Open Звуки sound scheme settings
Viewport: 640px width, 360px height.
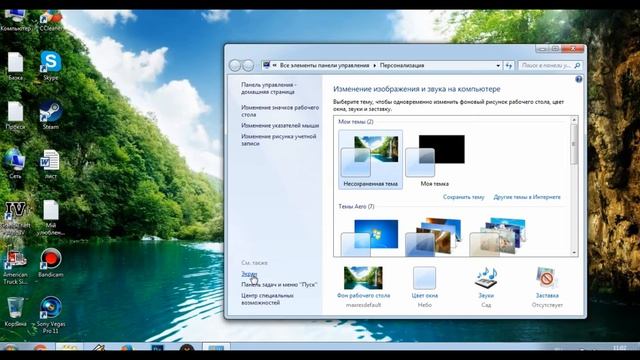[486, 287]
